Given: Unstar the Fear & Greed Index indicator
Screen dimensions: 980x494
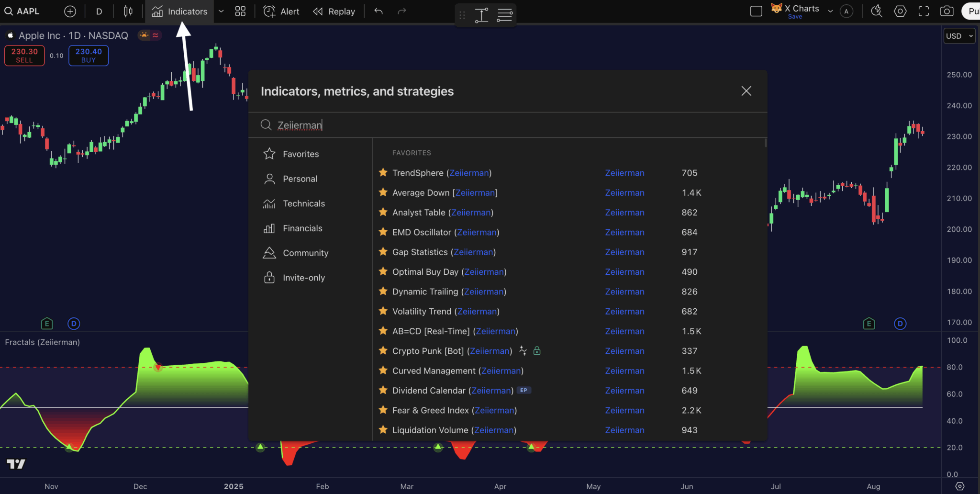Looking at the screenshot, I should pos(383,410).
